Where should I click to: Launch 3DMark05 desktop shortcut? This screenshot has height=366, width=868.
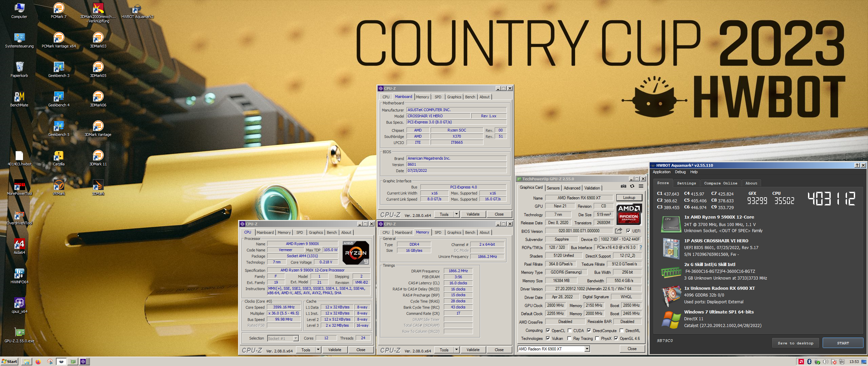pos(98,69)
